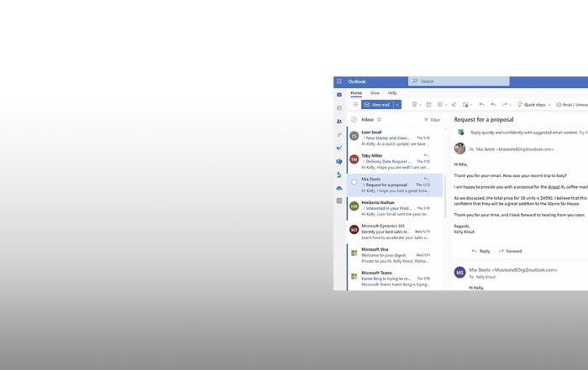
Task: Switch to the Help tab
Action: tap(392, 93)
